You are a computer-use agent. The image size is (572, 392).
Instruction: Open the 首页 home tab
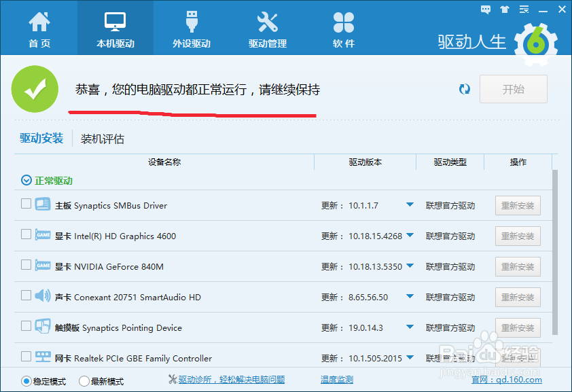tap(39, 29)
